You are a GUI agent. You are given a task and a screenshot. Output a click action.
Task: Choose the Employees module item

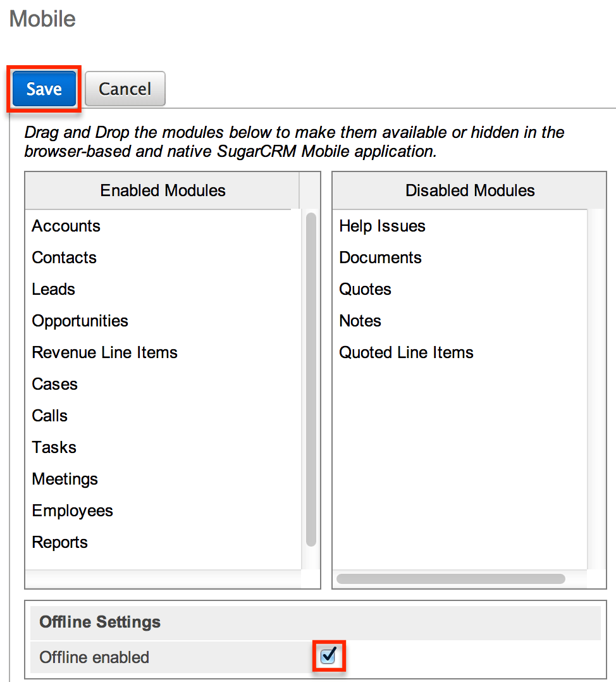pyautogui.click(x=73, y=511)
